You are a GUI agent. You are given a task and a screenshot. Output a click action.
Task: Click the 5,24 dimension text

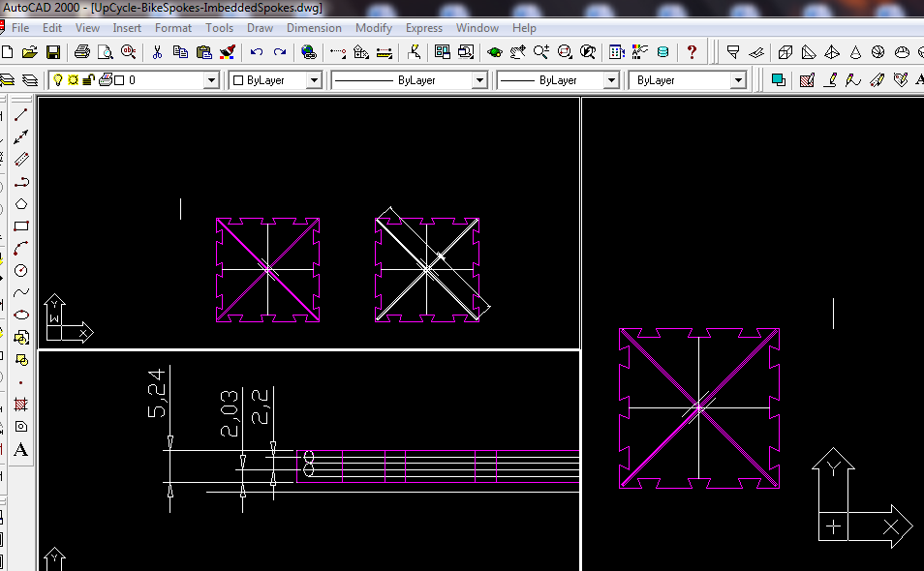(157, 393)
